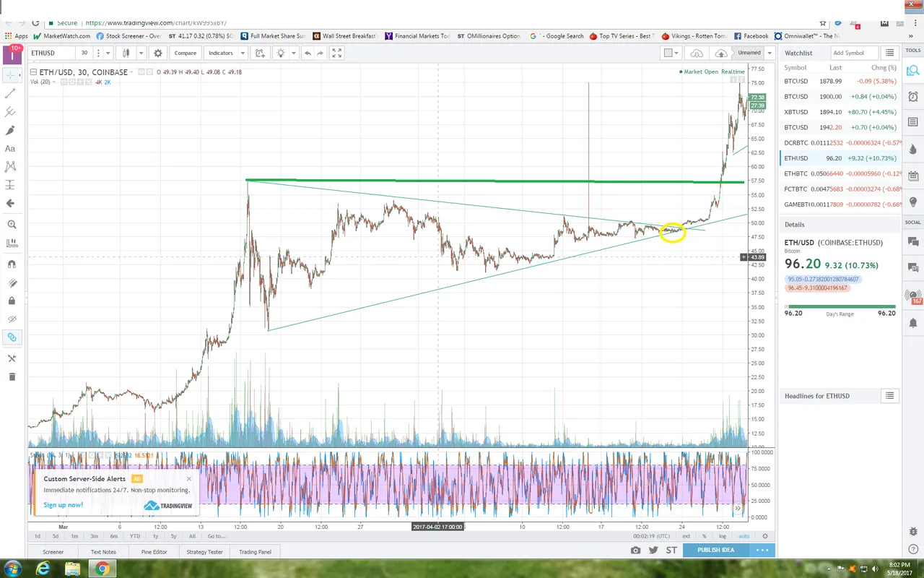Select the back arrow icon in left toolbar

click(10, 204)
